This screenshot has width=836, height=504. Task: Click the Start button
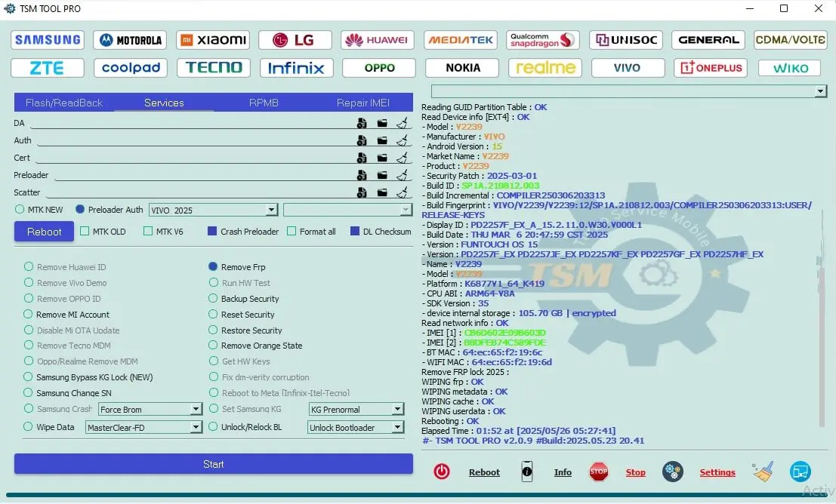point(213,464)
